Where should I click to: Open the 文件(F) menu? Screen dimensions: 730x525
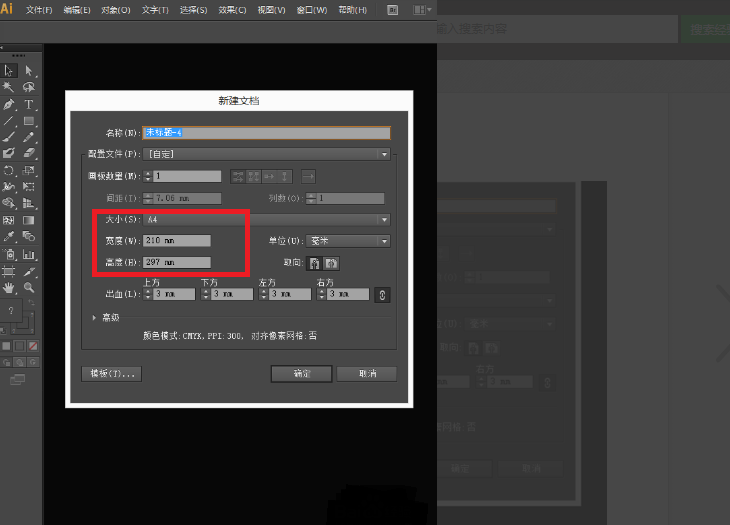[39, 10]
